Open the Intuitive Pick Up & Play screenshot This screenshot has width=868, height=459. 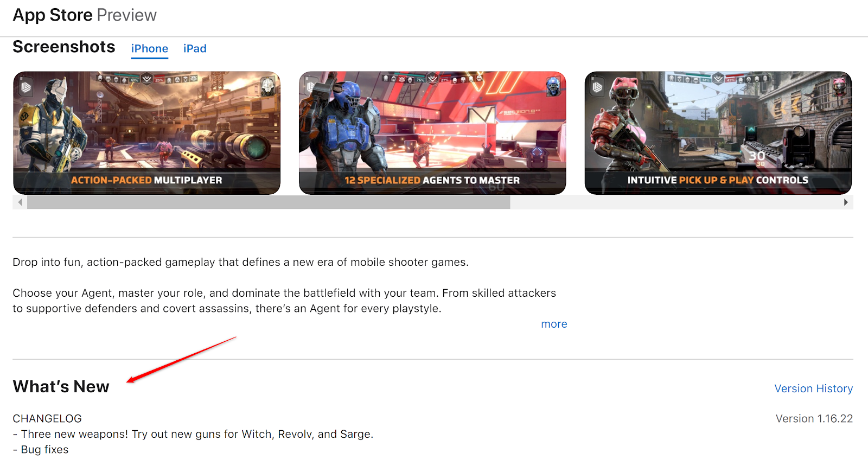click(x=718, y=133)
